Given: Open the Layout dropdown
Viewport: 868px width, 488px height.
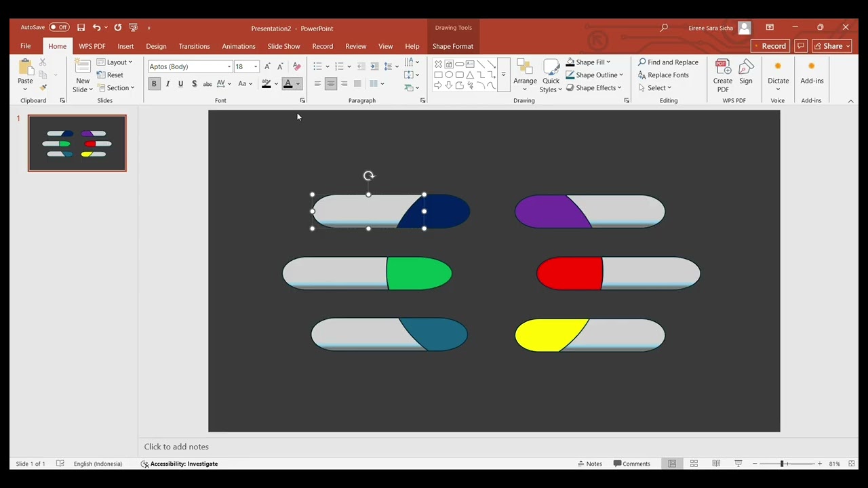Looking at the screenshot, I should pyautogui.click(x=115, y=62).
